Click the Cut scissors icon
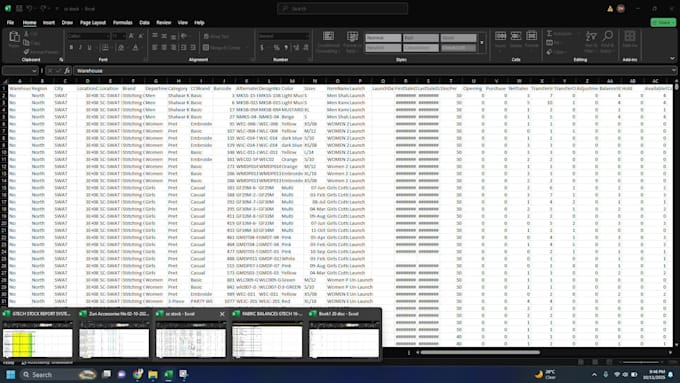 (26, 34)
